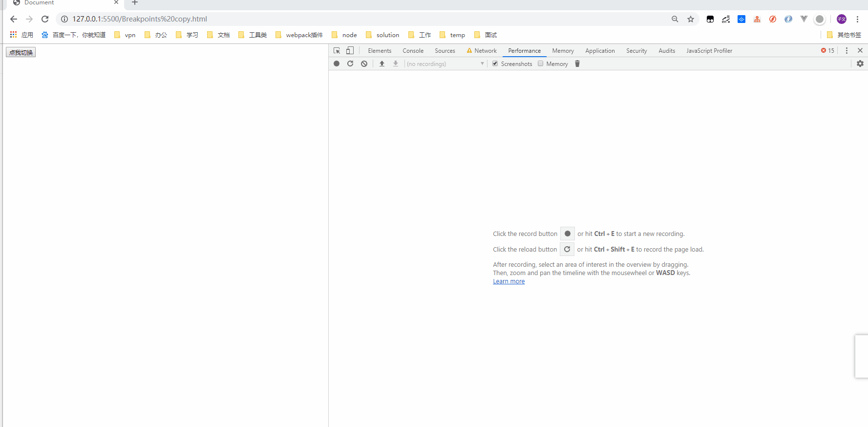
Task: Expand the node bookmark folder
Action: pos(344,35)
